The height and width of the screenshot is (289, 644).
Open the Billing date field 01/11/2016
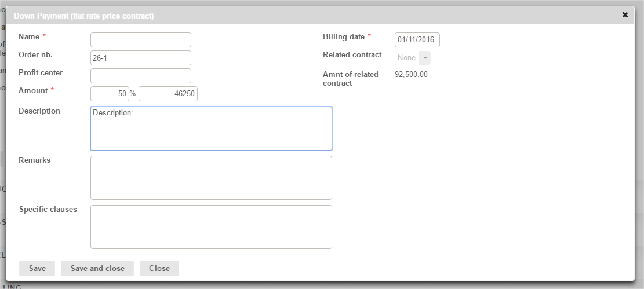coord(417,40)
